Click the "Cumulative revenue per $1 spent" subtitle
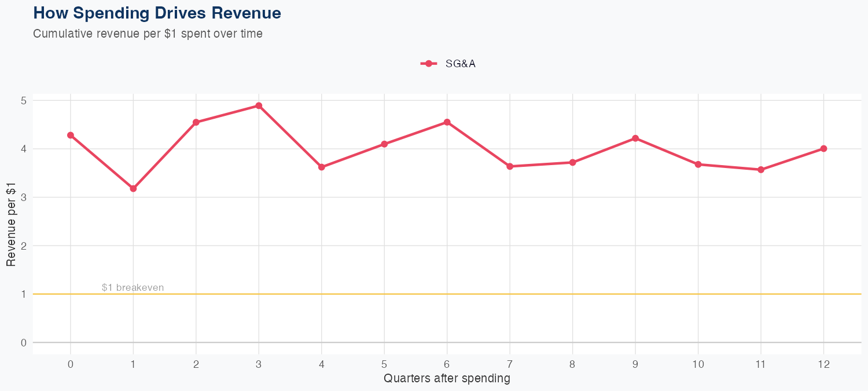The width and height of the screenshot is (868, 391). 148,34
